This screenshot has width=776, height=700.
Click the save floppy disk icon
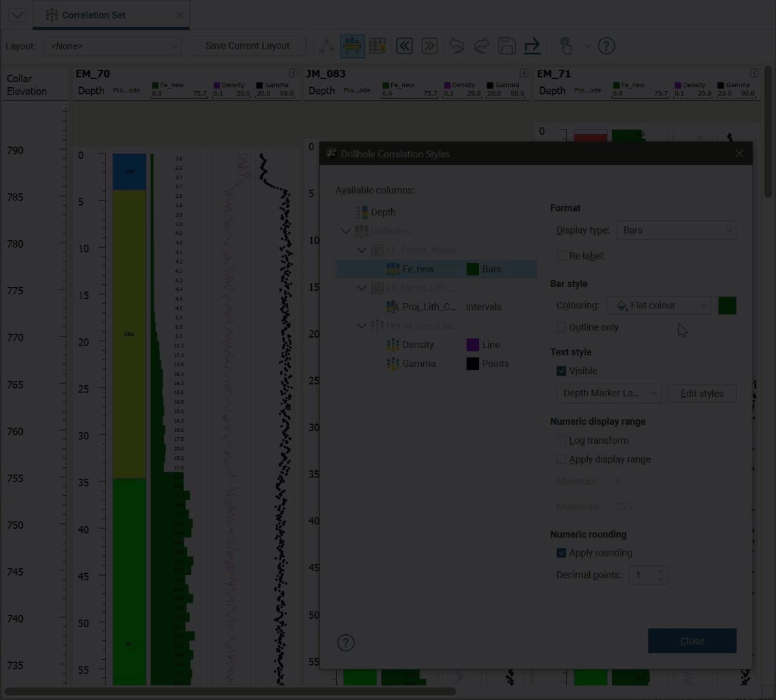click(x=506, y=46)
